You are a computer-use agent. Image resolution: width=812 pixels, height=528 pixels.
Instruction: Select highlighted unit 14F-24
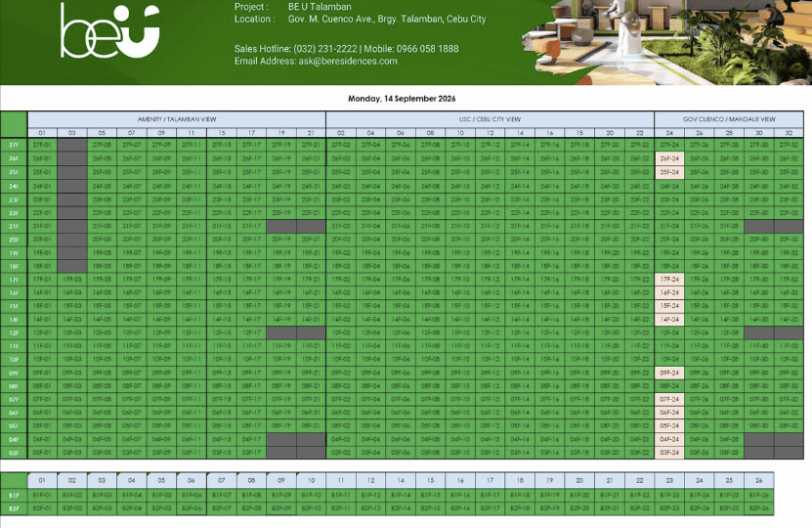(x=669, y=319)
